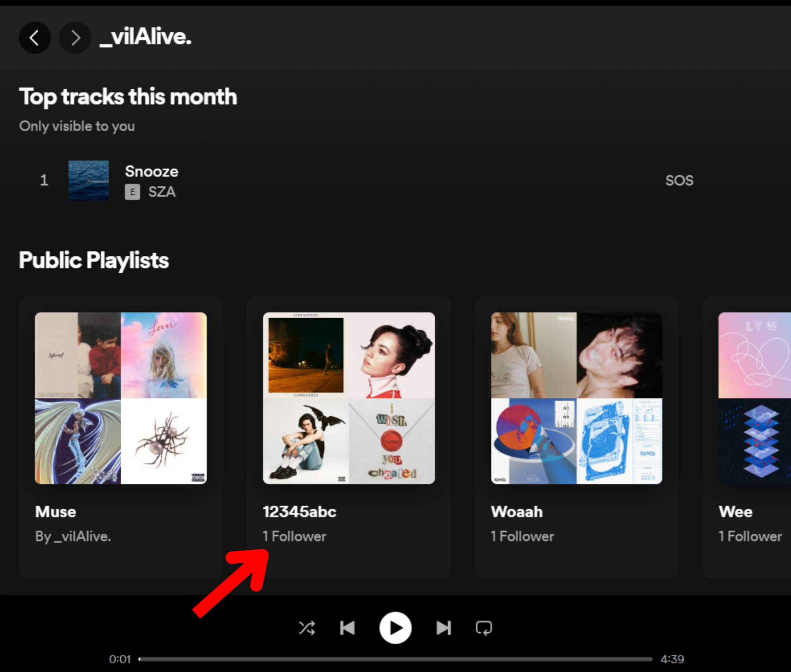Toggle shuffle playback

(307, 628)
